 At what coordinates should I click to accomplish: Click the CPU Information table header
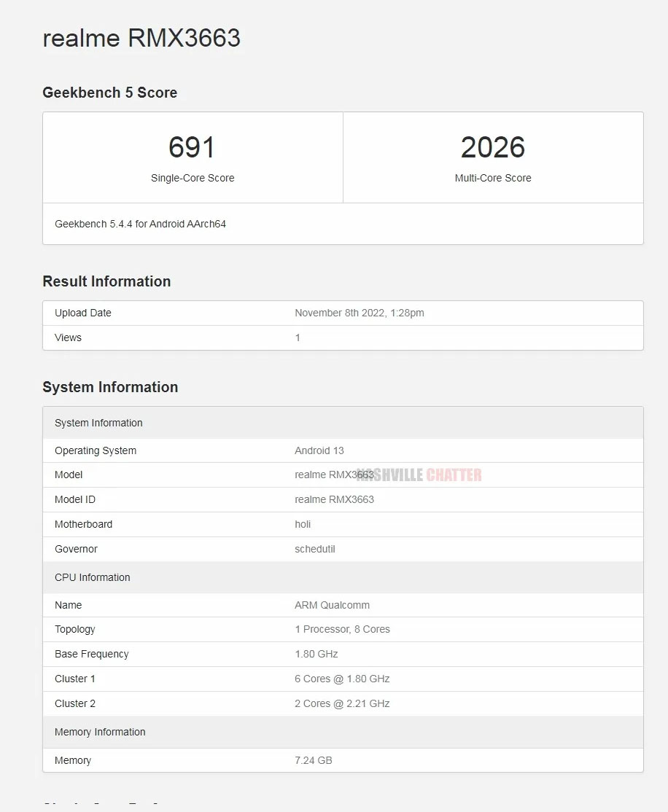93,577
